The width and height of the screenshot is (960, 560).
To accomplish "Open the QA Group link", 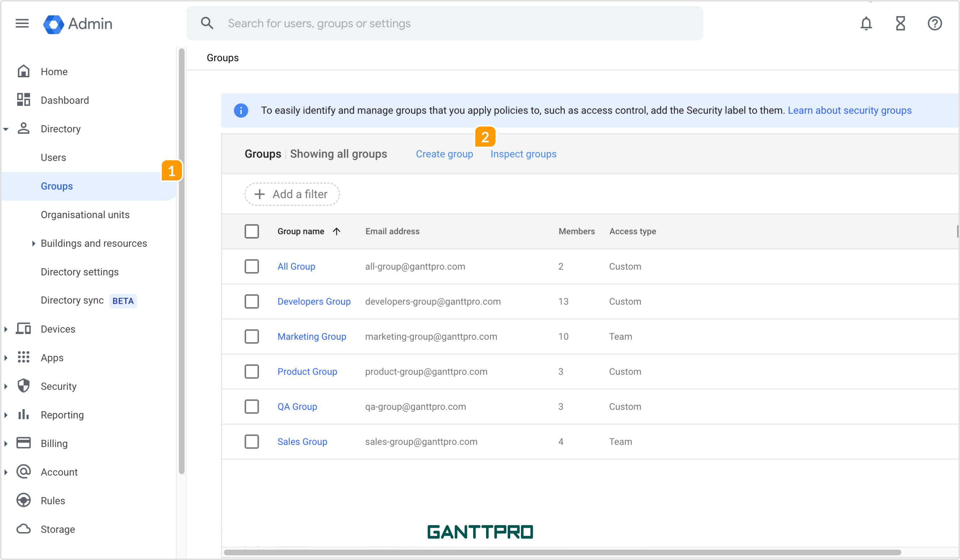I will point(297,407).
